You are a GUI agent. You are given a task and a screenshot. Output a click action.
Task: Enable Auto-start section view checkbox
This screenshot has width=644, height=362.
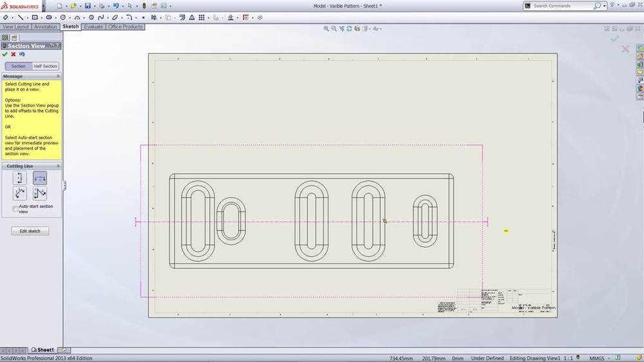pos(15,209)
